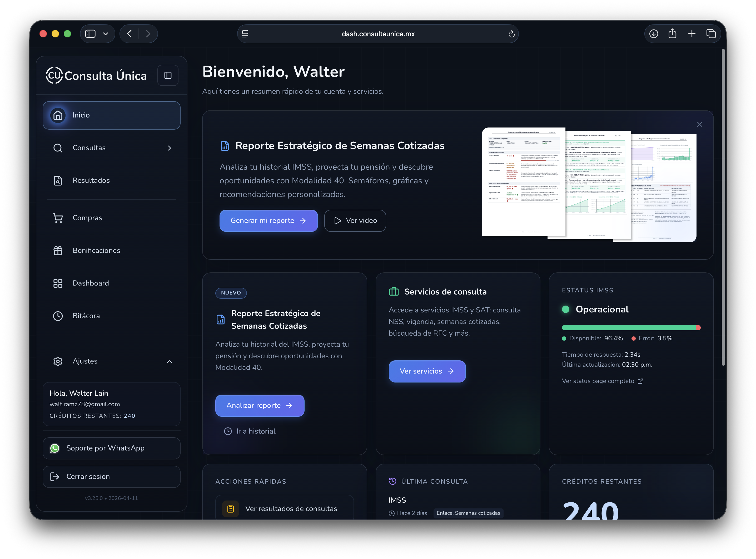
Task: Click the Consultas magnifier icon
Action: [x=58, y=148]
